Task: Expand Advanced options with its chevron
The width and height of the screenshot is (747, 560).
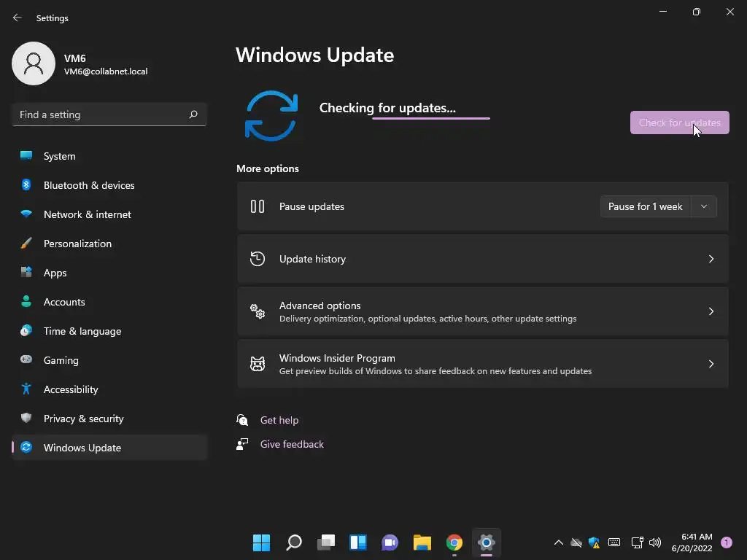Action: 711,311
